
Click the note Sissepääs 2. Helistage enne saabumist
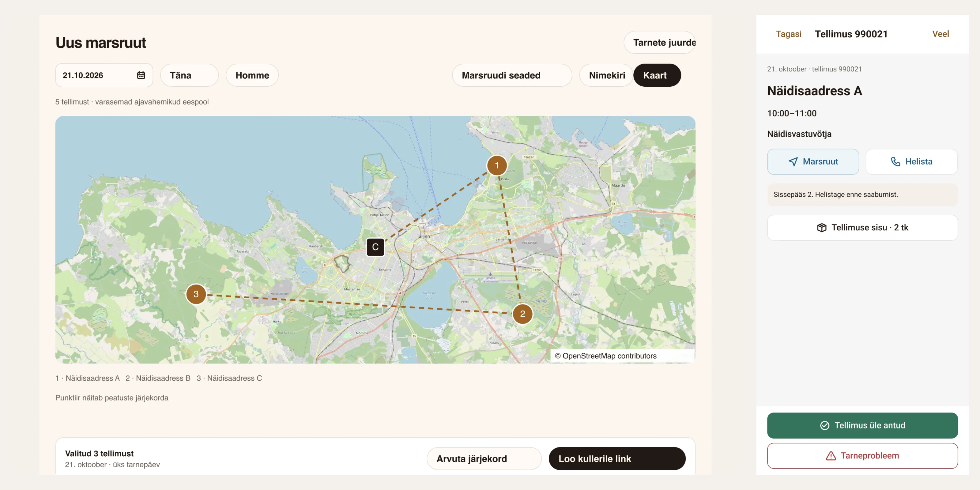point(862,194)
